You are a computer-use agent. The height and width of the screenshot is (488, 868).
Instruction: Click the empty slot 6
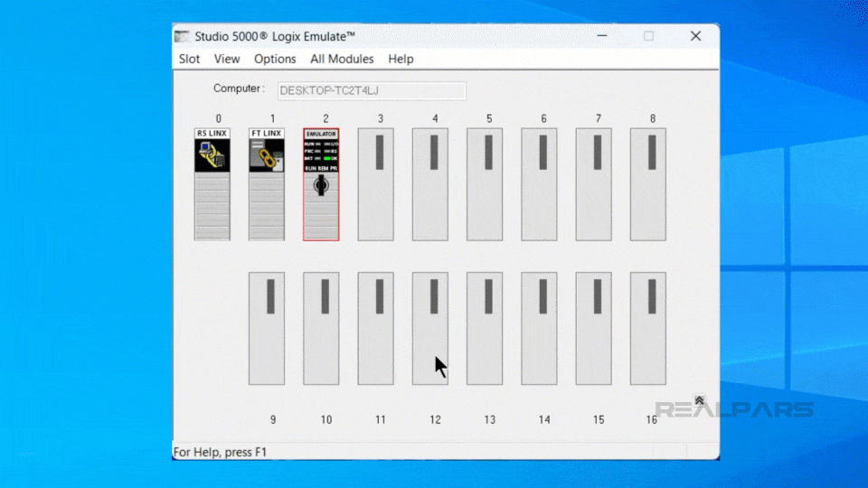(x=539, y=184)
